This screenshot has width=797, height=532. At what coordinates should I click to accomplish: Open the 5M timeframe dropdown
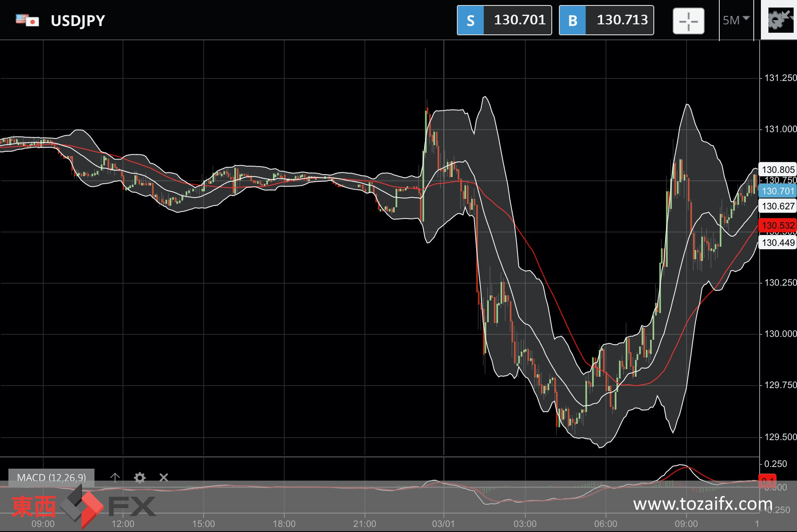coord(736,20)
